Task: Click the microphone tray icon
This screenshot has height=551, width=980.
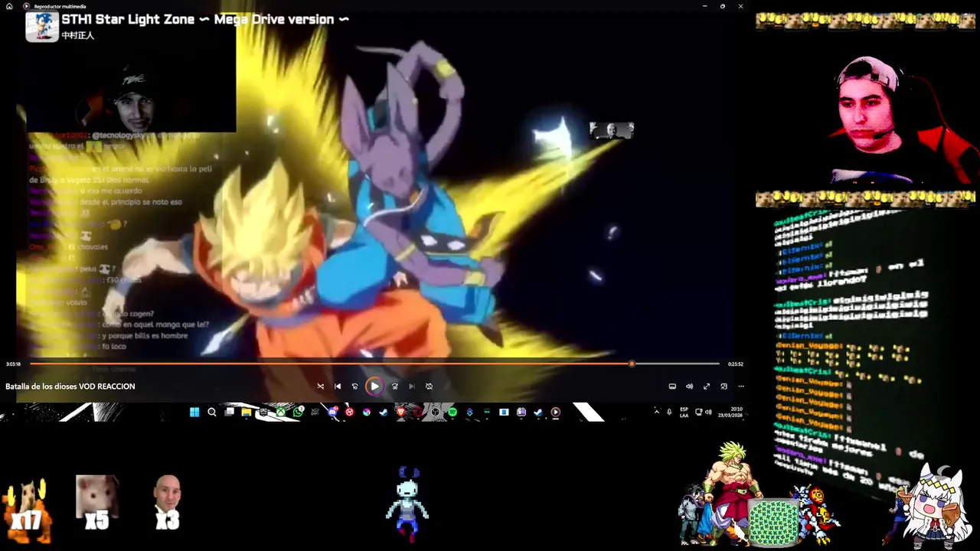Action: click(669, 412)
